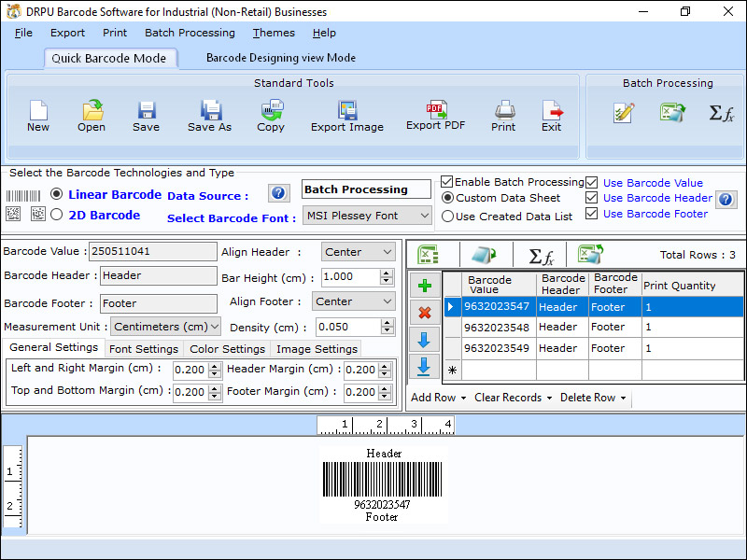Open the custom data sheet editor icon
747x560 pixels.
point(623,112)
